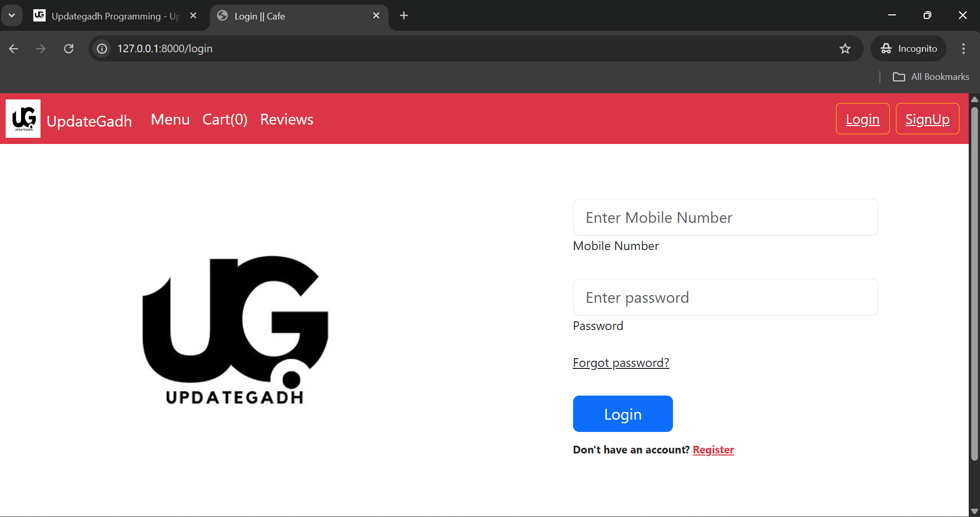Viewport: 980px width, 517px height.
Task: Click the UpdateGadh logo in the navbar
Action: coord(23,118)
